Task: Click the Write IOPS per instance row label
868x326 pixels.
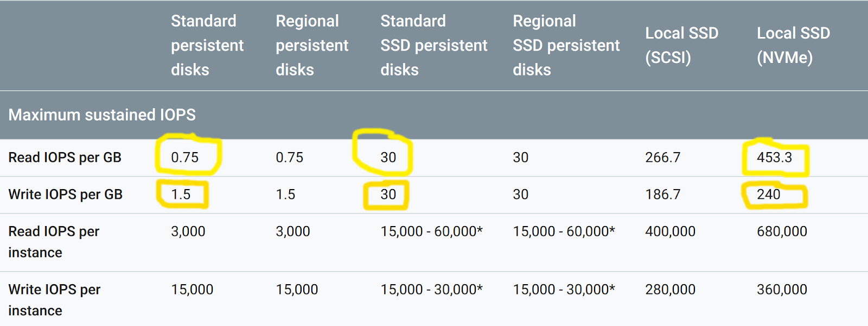Action: click(54, 300)
